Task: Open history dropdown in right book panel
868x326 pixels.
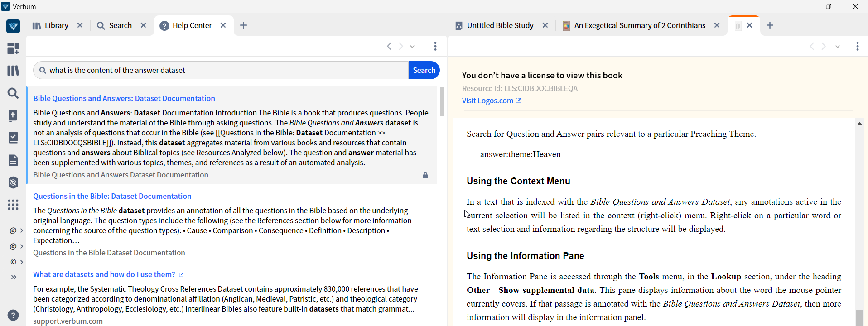Action: 838,47
